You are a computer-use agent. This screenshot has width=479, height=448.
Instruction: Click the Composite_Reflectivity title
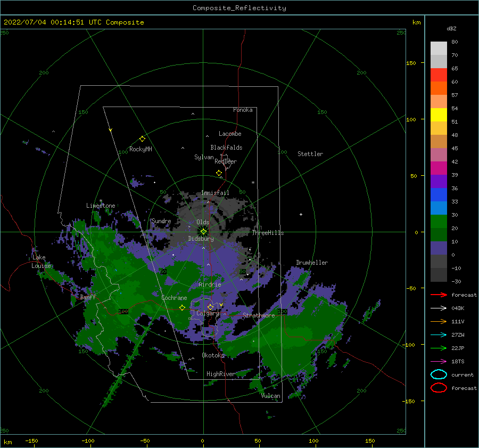pos(240,8)
